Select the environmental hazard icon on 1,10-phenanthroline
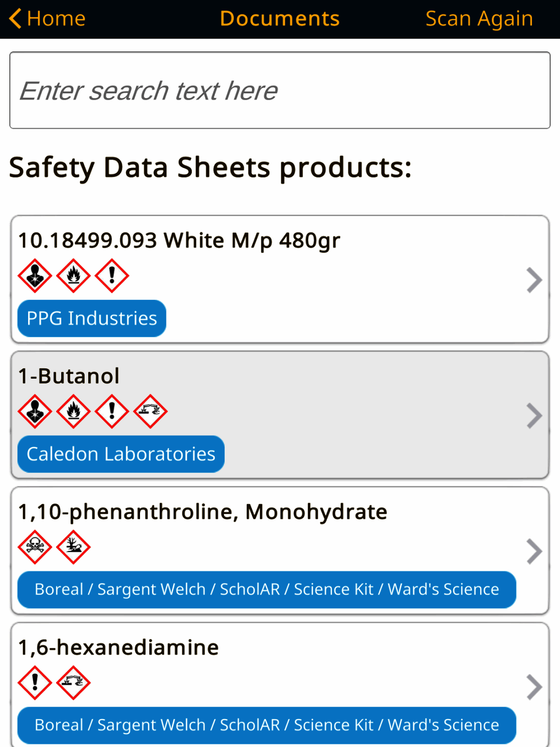Image resolution: width=560 pixels, height=747 pixels. [73, 547]
